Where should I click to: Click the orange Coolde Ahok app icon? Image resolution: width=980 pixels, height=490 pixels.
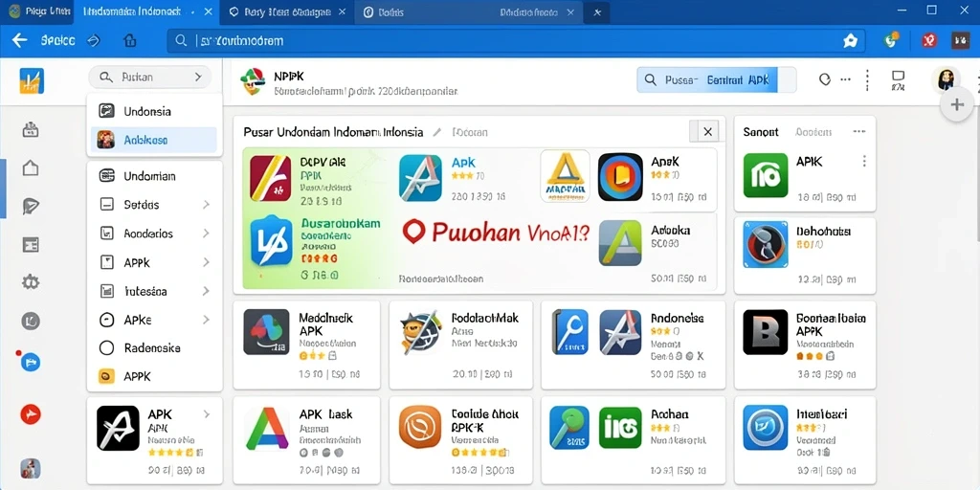[420, 428]
